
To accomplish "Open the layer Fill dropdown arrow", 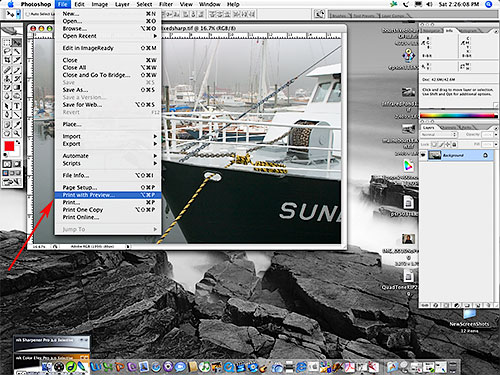I will pyautogui.click(x=495, y=144).
